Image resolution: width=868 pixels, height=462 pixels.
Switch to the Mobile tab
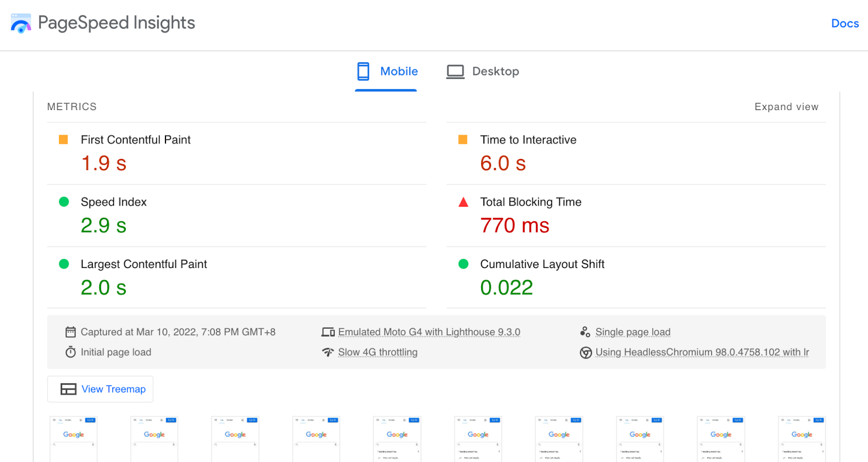point(386,72)
